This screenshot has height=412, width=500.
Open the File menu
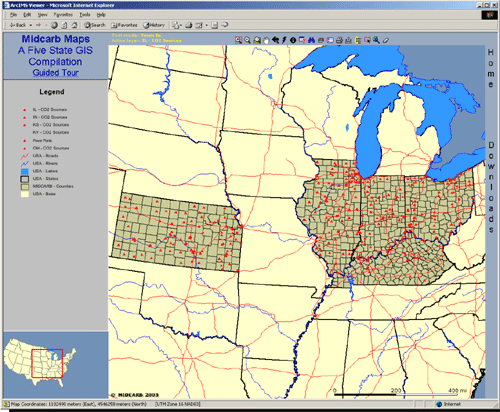(13, 15)
